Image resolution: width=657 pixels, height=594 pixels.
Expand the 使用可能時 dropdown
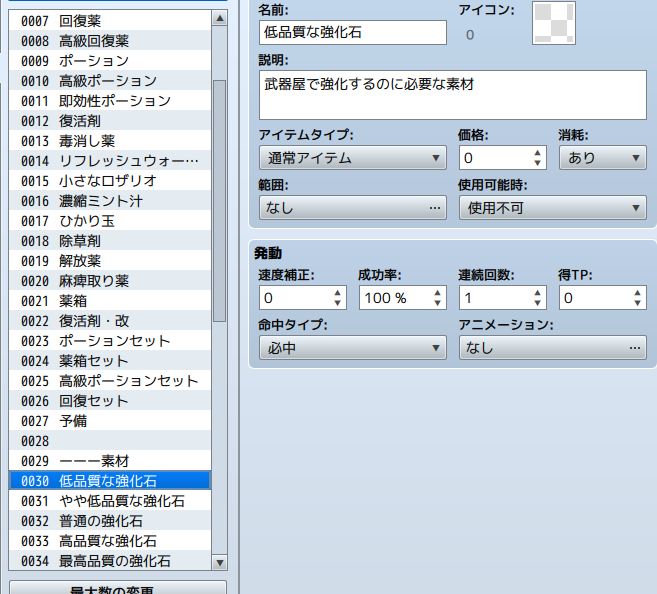[552, 208]
